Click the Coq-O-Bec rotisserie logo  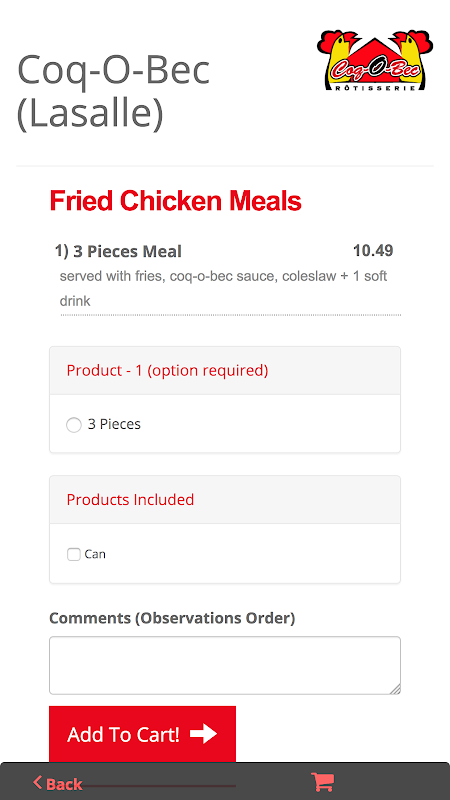pos(375,60)
